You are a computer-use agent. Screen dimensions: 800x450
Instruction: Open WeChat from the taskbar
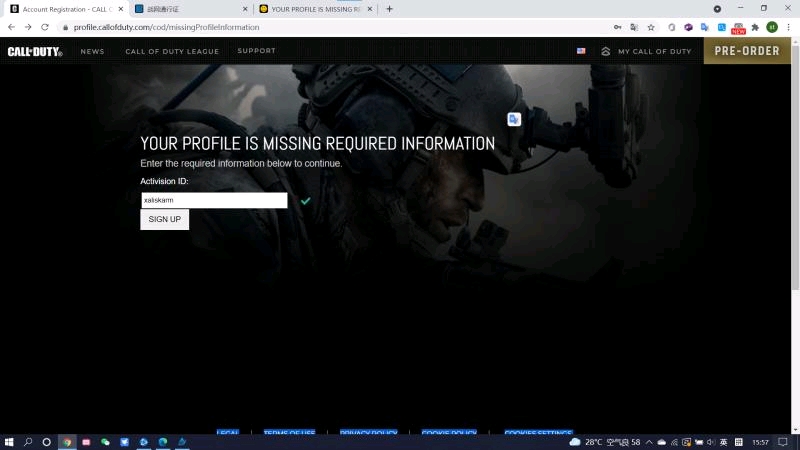105,442
